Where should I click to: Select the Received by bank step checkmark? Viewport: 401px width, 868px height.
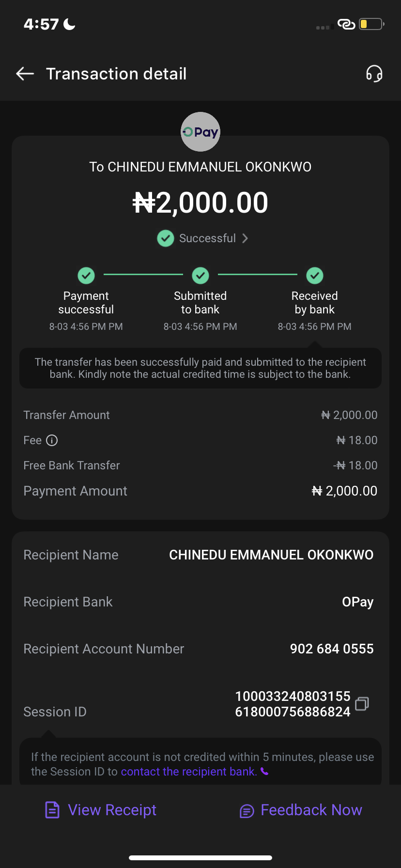point(315,276)
